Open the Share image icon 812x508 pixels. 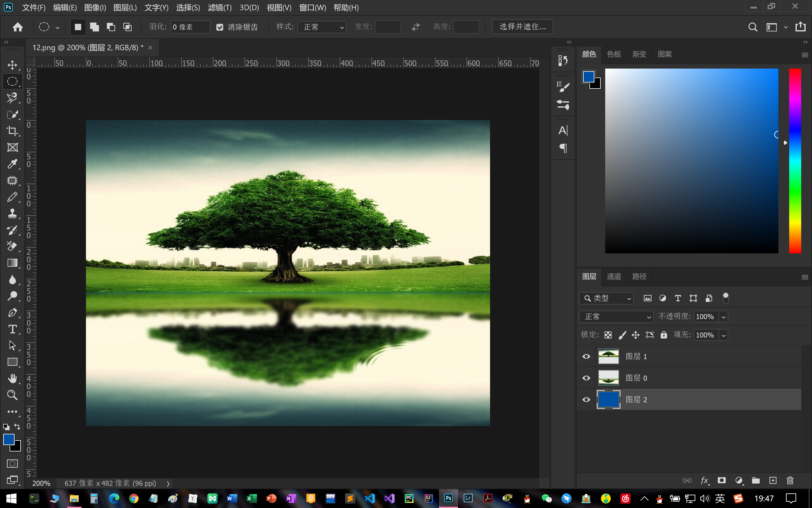coord(800,27)
